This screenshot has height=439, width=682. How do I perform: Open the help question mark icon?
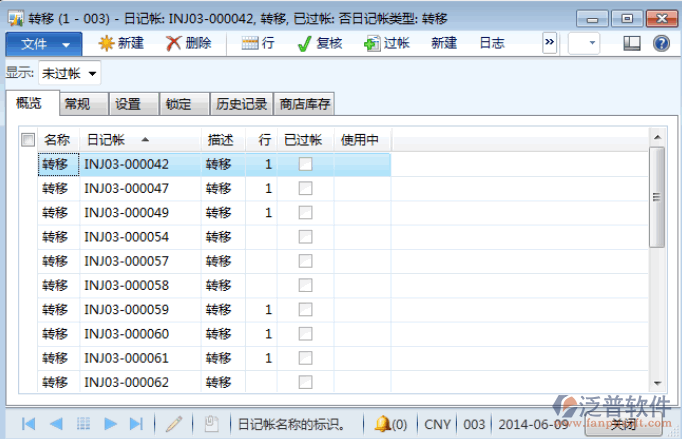pyautogui.click(x=661, y=43)
